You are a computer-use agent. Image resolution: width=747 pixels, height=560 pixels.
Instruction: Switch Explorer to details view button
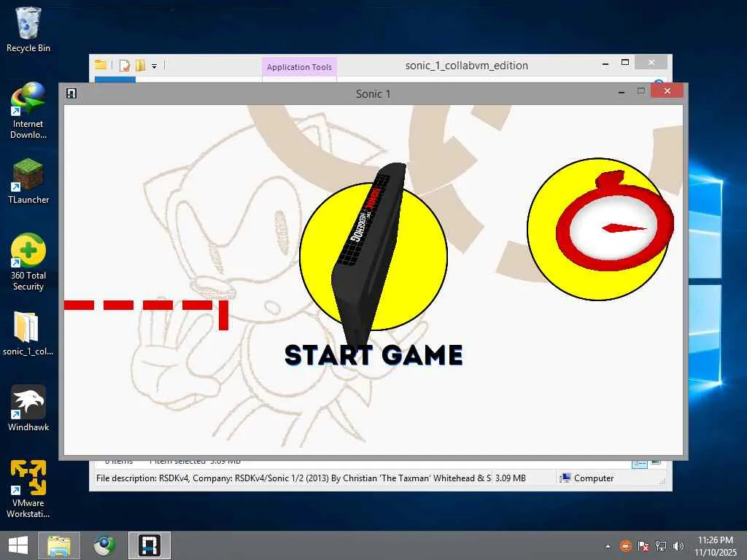pyautogui.click(x=639, y=463)
